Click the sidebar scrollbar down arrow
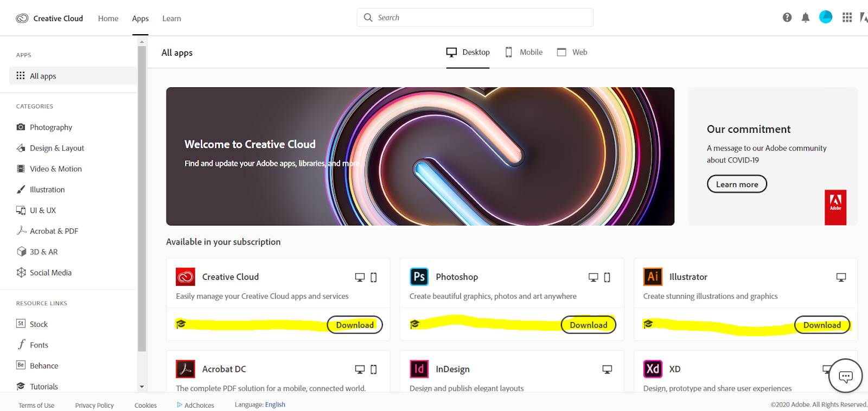868x411 pixels. (x=142, y=387)
